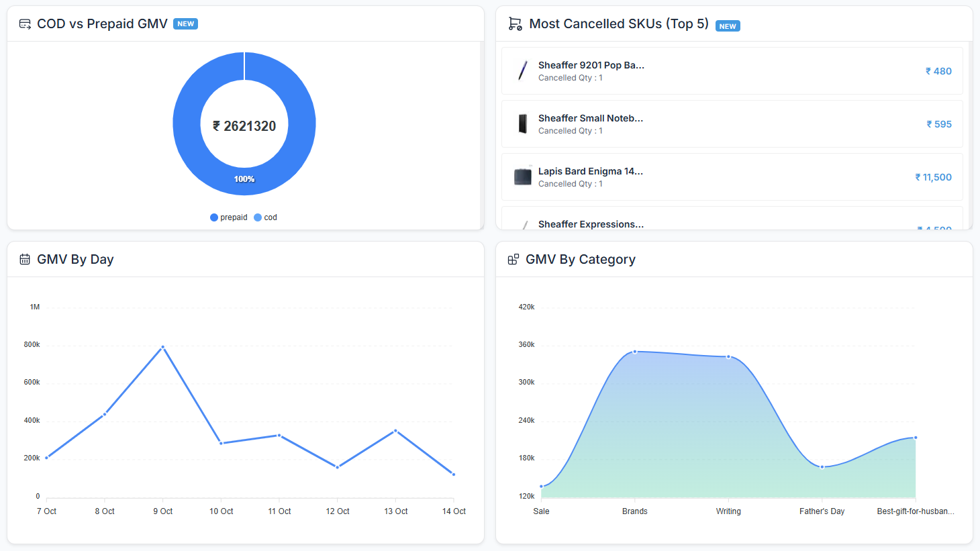Toggle the cod legend item in donut chart
Viewport: 980px width, 551px height.
point(266,217)
